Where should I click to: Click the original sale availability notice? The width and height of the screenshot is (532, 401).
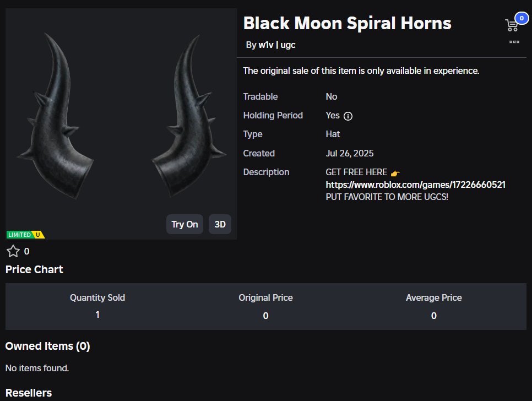pos(361,71)
